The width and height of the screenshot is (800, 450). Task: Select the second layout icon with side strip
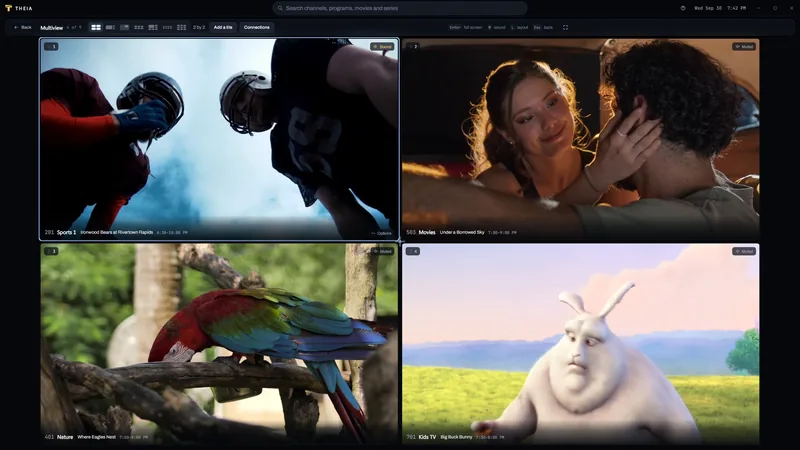click(110, 28)
